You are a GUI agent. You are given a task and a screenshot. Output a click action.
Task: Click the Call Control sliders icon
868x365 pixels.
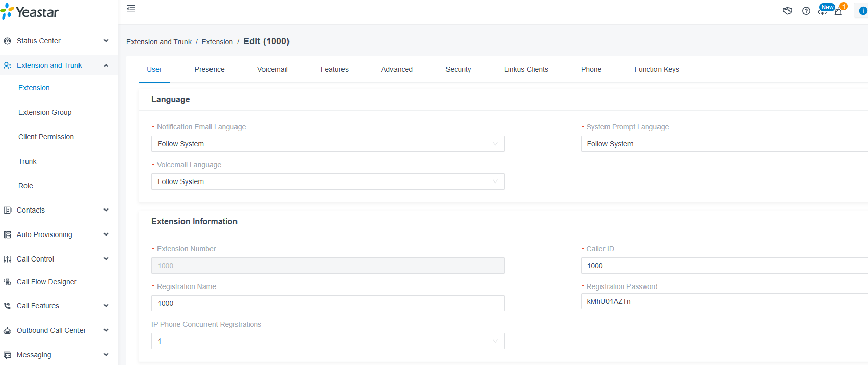click(x=7, y=259)
